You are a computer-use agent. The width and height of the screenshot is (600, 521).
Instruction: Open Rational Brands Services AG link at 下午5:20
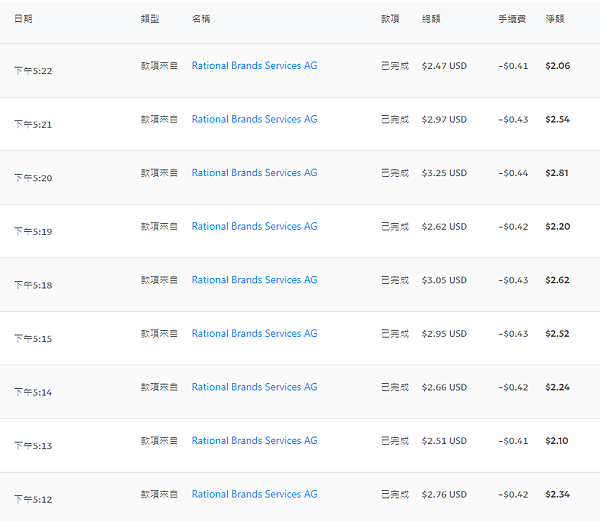click(254, 173)
